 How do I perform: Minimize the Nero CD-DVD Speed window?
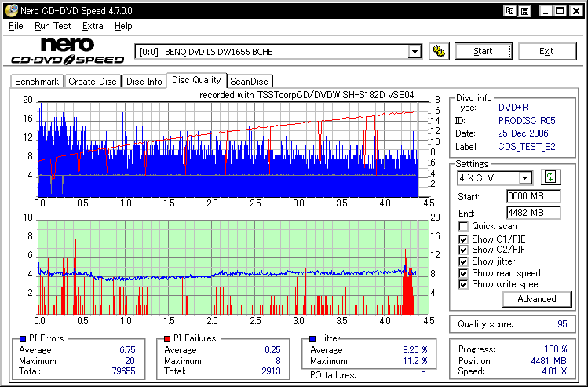[x=546, y=10]
